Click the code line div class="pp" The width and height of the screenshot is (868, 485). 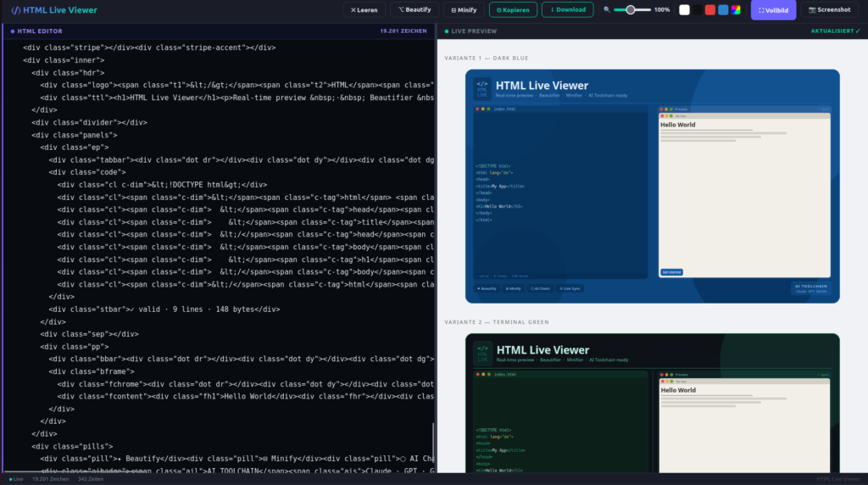(x=75, y=347)
